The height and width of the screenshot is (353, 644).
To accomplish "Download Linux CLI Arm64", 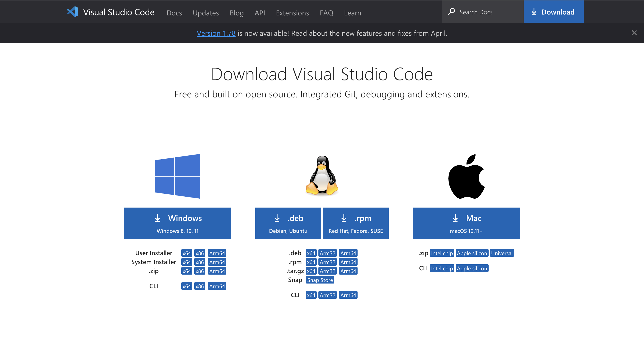I will coord(348,295).
